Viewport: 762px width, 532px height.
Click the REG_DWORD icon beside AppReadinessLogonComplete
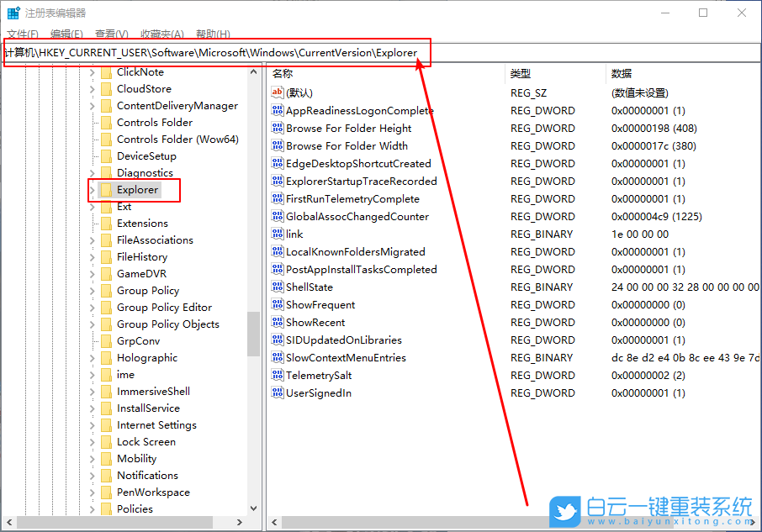(x=278, y=110)
